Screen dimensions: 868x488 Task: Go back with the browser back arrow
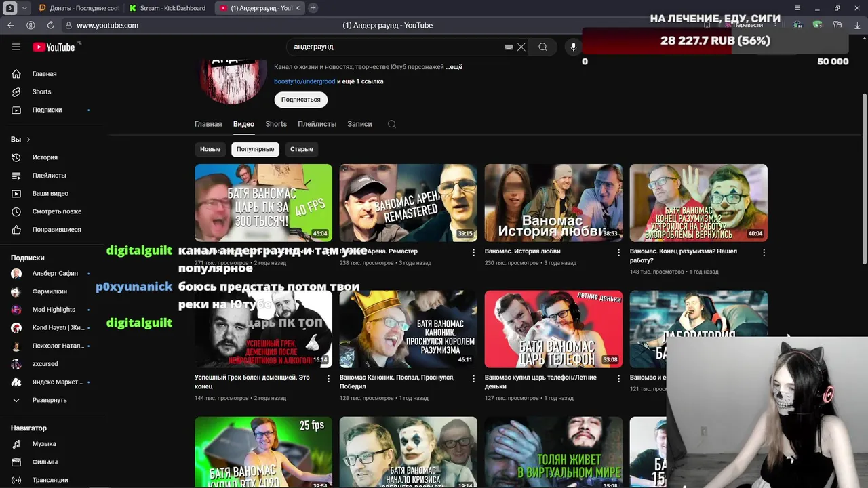click(10, 25)
